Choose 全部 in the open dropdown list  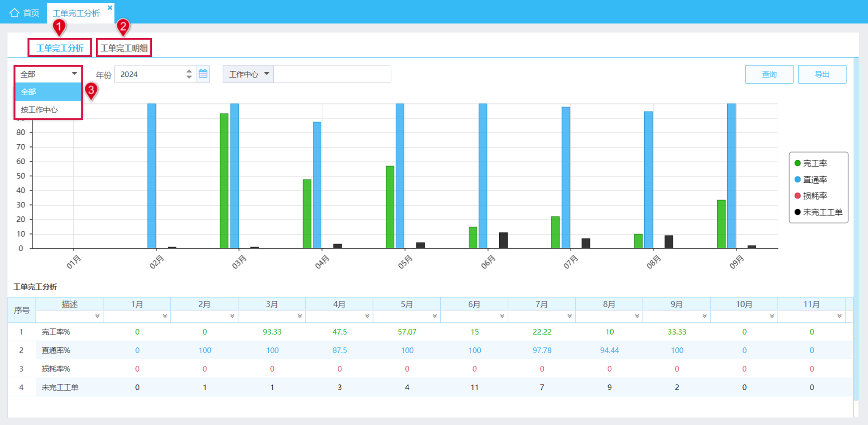pyautogui.click(x=48, y=92)
